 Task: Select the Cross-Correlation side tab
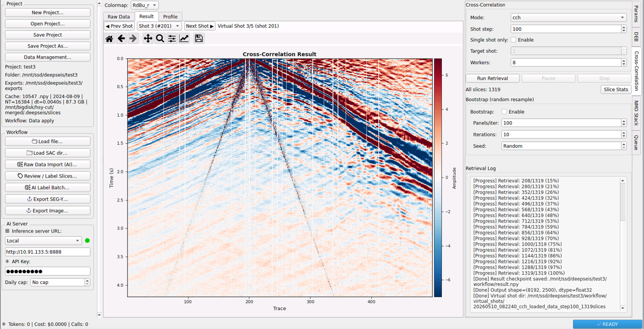[x=636, y=71]
